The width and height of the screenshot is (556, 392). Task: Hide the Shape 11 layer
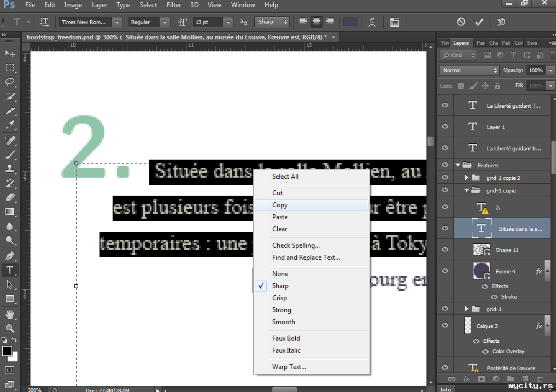(445, 250)
